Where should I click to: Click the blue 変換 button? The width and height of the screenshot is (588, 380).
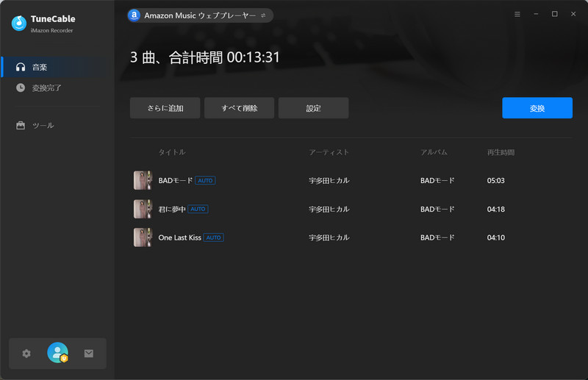pos(537,108)
